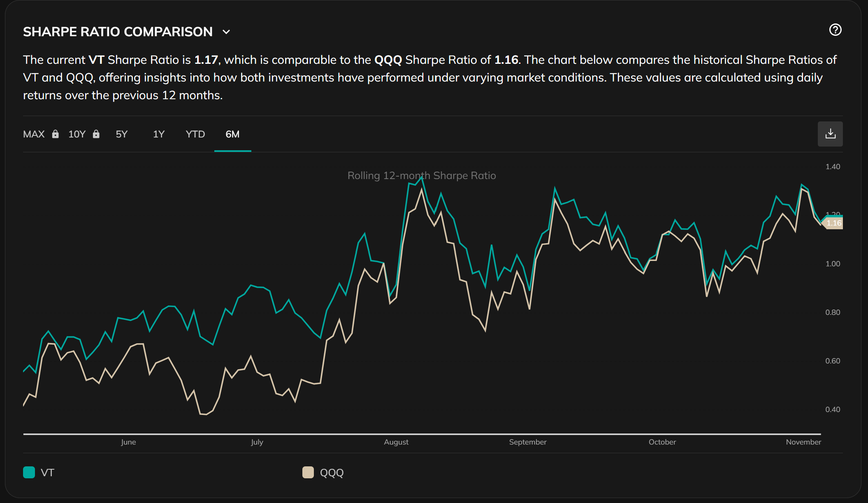Hide the VT line via legend label
The image size is (868, 503).
pos(48,473)
